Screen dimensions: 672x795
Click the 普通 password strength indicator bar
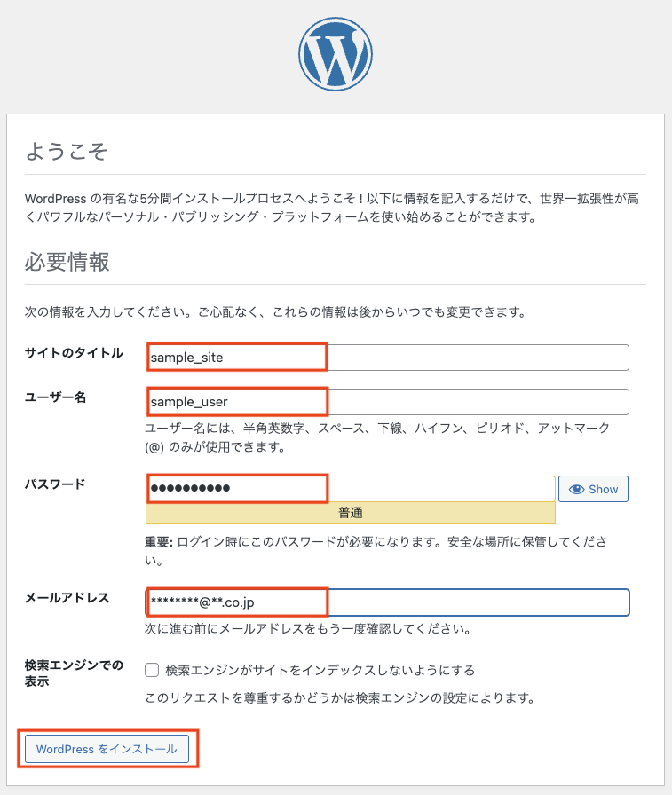(x=351, y=513)
